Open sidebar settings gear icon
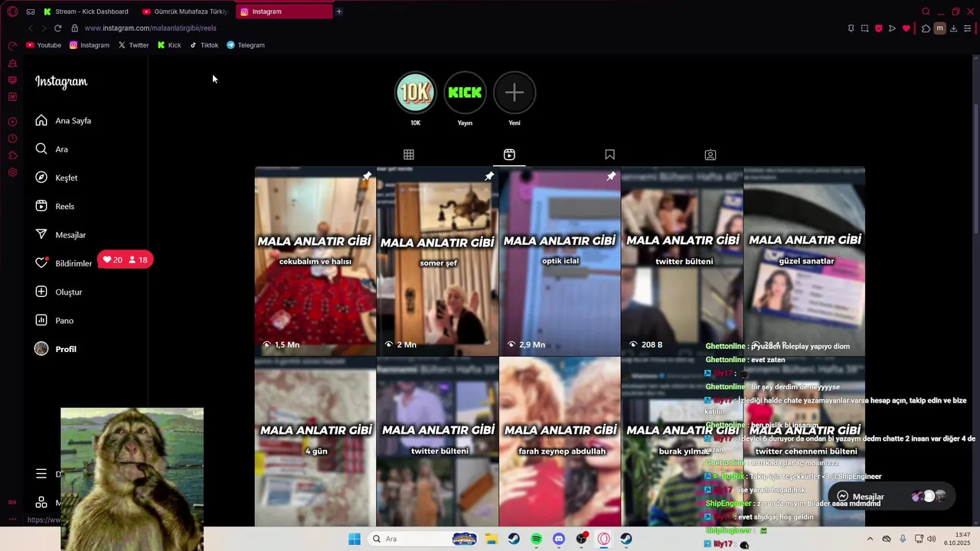The width and height of the screenshot is (980, 551). tap(12, 172)
